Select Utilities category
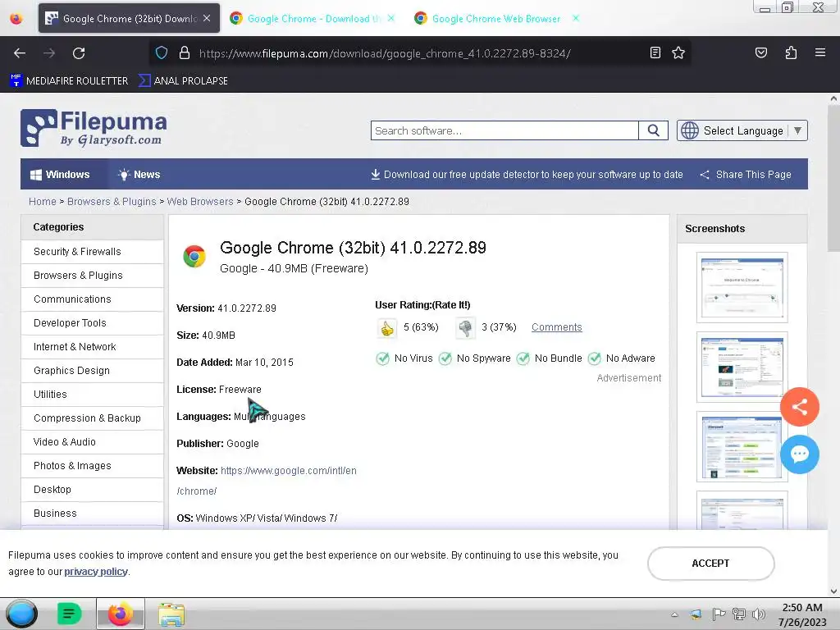 (x=92, y=395)
